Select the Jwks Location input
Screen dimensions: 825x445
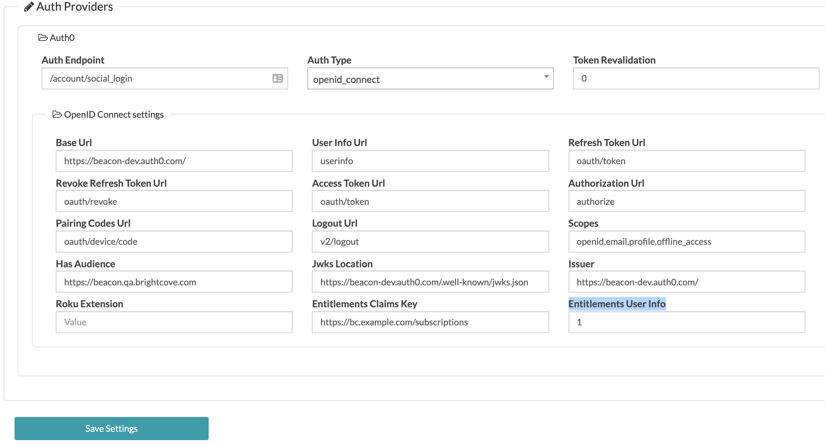[x=430, y=282]
